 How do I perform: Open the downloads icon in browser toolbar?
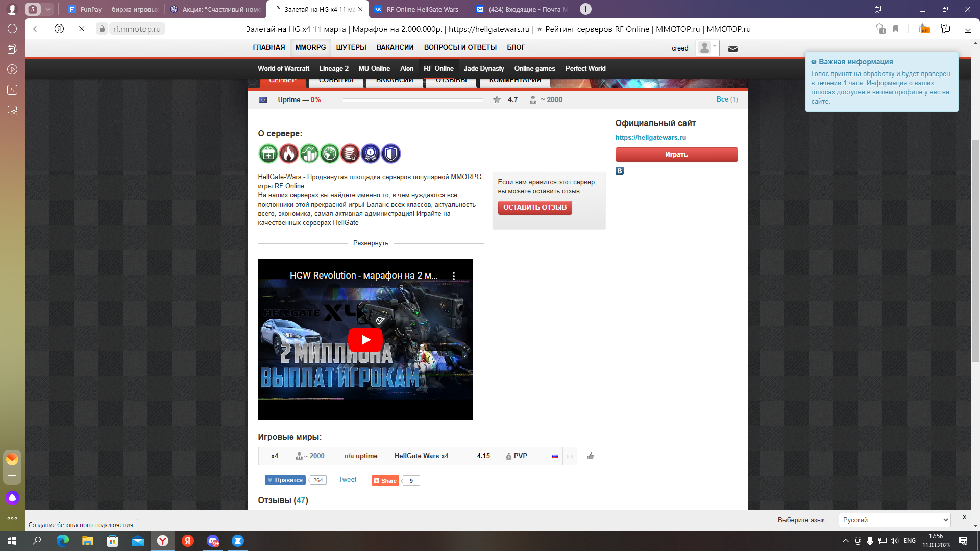(x=968, y=29)
